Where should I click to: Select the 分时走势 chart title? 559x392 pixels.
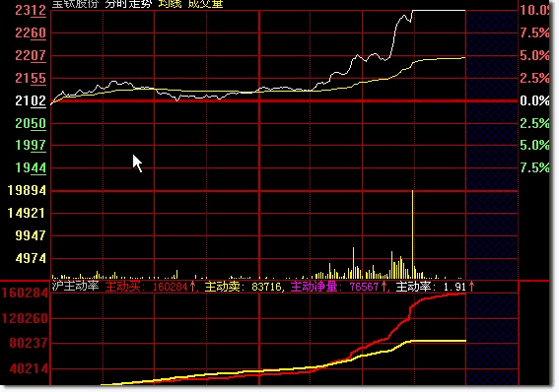(128, 4)
